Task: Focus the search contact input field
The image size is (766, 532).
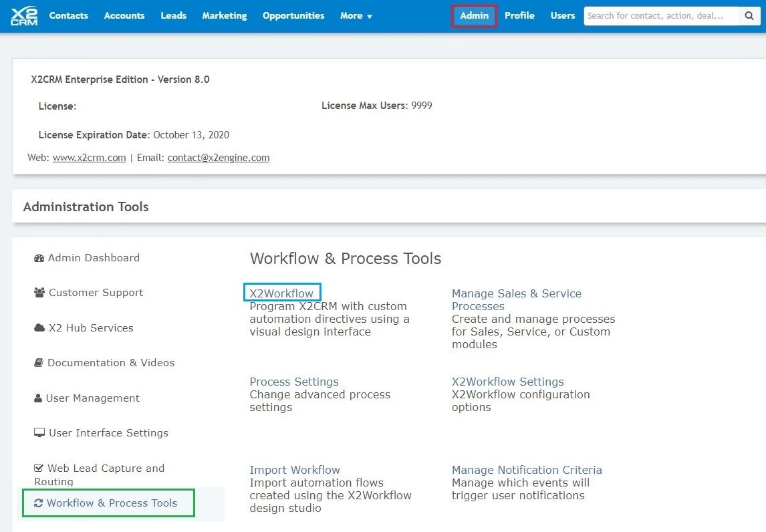Action: click(662, 15)
